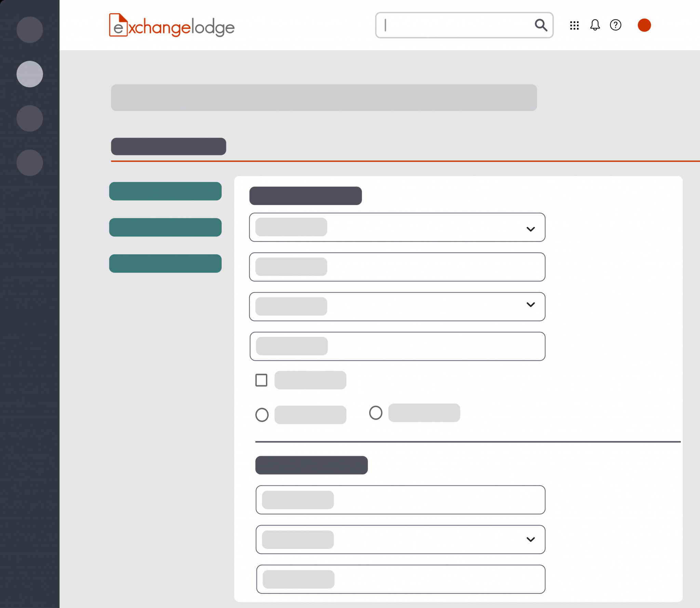Open the second dropdown with chevron
The width and height of the screenshot is (700, 608).
tap(531, 305)
